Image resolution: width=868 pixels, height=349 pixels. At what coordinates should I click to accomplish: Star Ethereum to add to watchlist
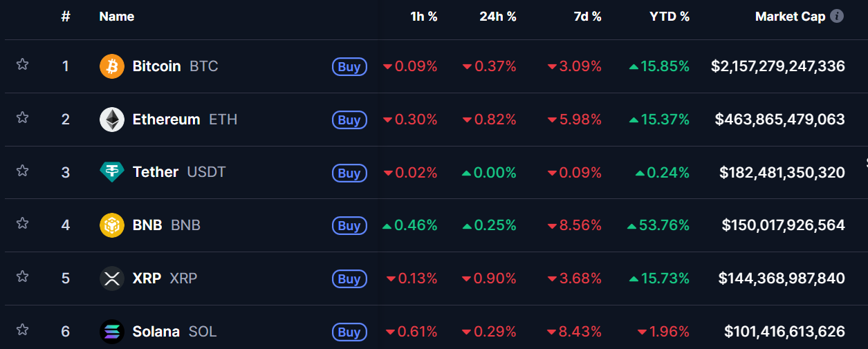tap(22, 118)
